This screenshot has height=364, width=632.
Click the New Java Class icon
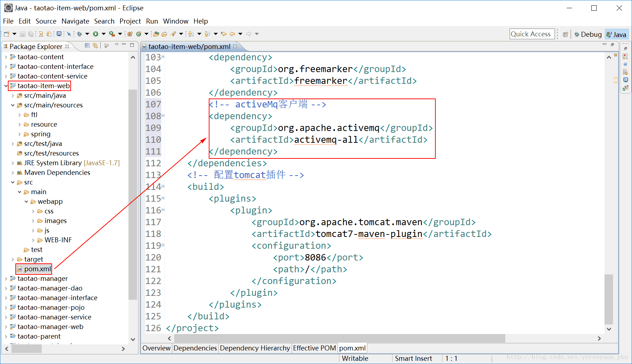[x=139, y=34]
